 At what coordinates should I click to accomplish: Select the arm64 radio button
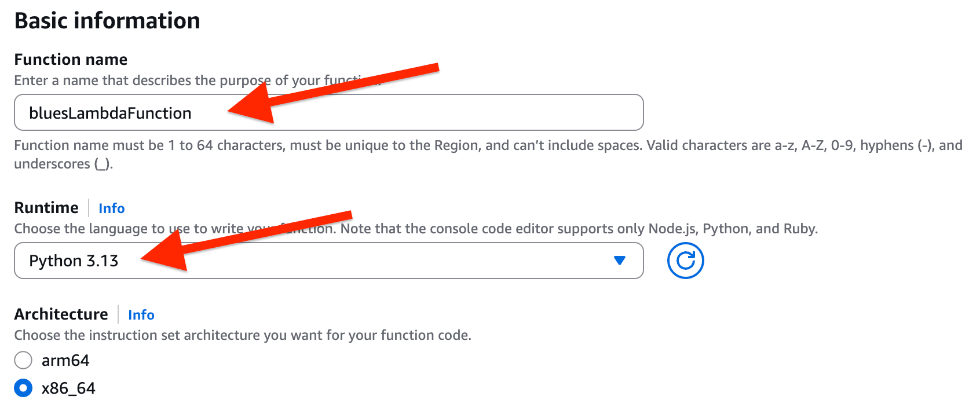[x=23, y=360]
